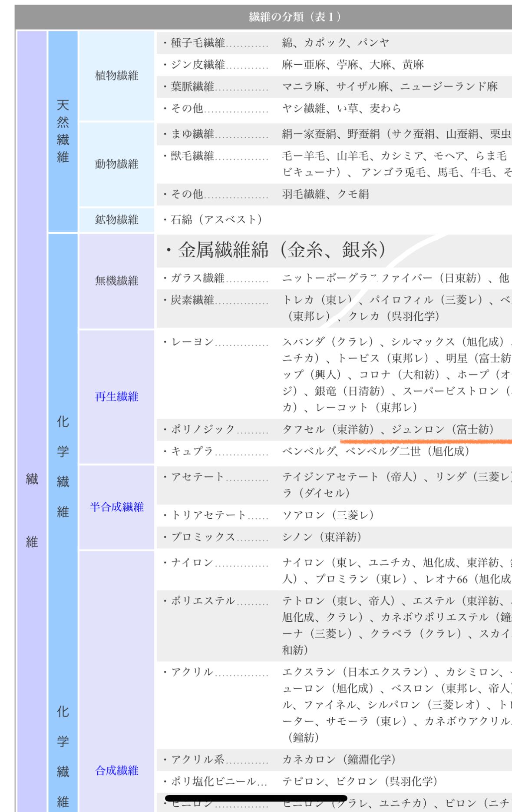Click the トリアセテート row label
The height and width of the screenshot is (812, 512).
208,515
